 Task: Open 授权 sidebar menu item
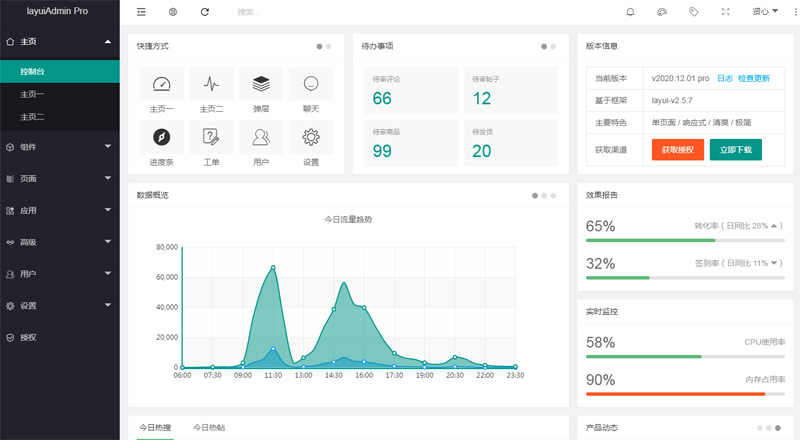60,337
